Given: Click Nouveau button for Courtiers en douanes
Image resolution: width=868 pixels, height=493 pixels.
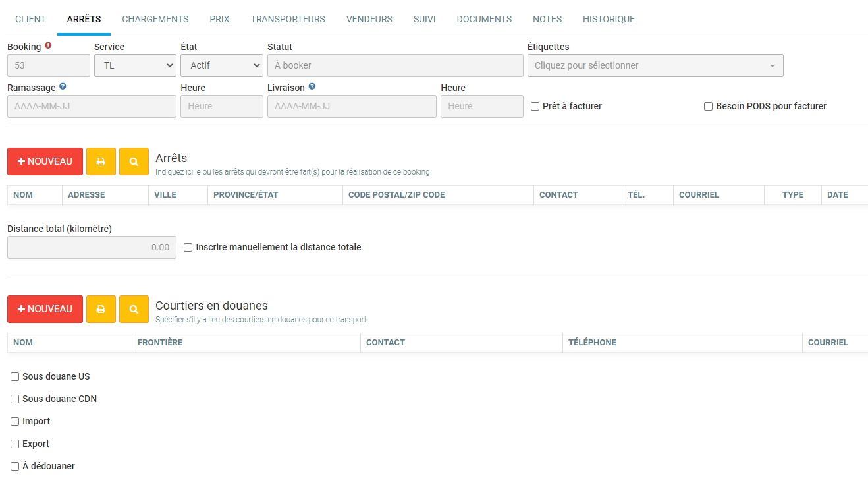Looking at the screenshot, I should click(x=45, y=309).
